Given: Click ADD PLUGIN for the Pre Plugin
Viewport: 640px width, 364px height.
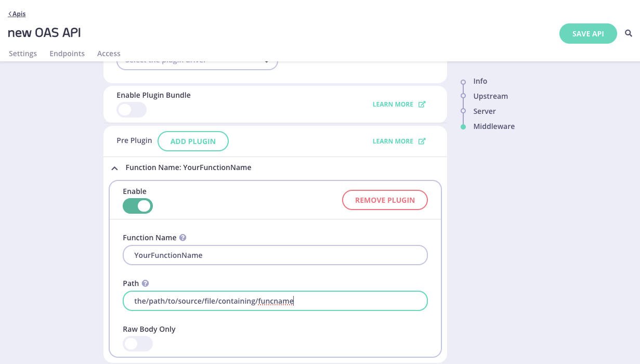Looking at the screenshot, I should coord(193,141).
